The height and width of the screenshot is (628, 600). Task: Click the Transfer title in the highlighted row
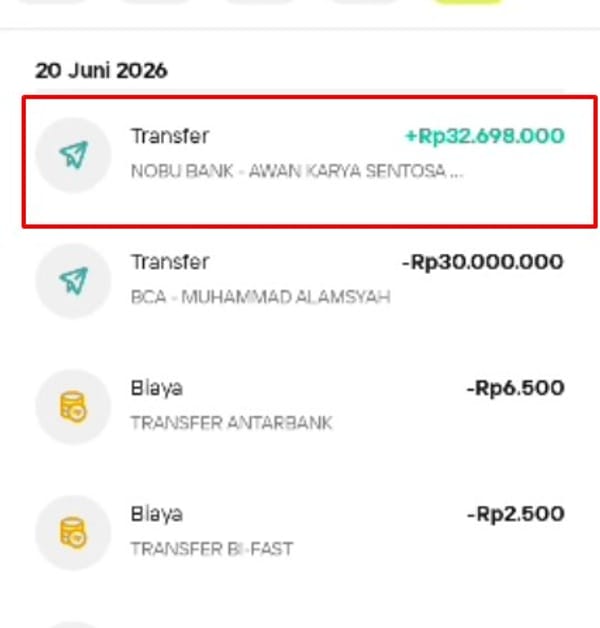tap(170, 136)
